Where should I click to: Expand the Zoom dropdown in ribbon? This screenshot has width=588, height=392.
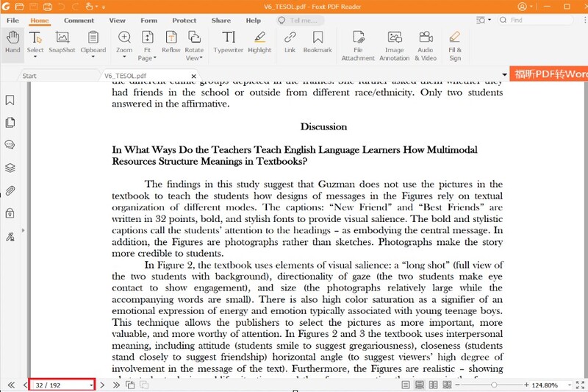(124, 51)
